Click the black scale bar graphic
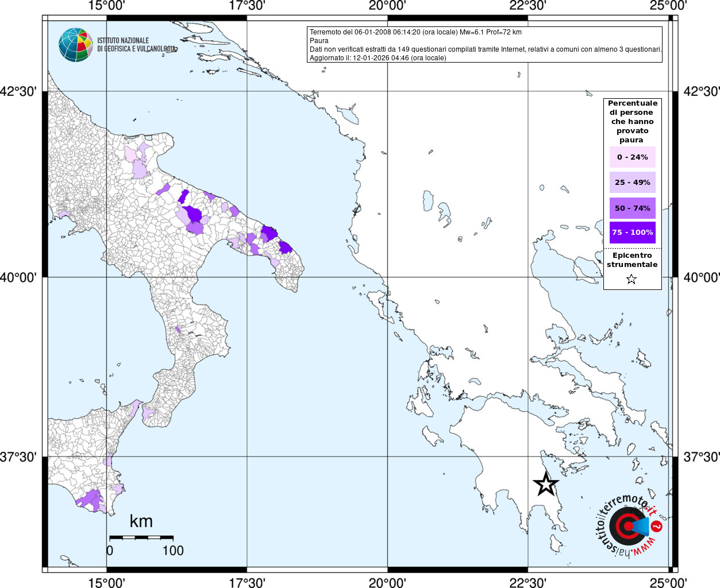 click(x=141, y=537)
